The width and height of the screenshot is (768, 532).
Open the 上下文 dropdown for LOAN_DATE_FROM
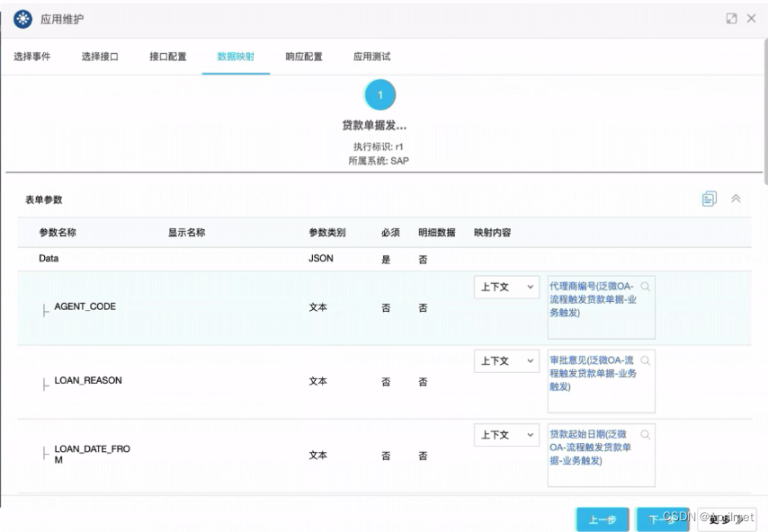pyautogui.click(x=506, y=435)
